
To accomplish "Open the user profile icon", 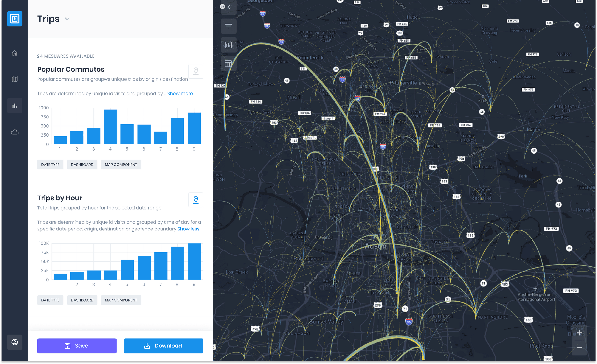I will click(x=14, y=342).
